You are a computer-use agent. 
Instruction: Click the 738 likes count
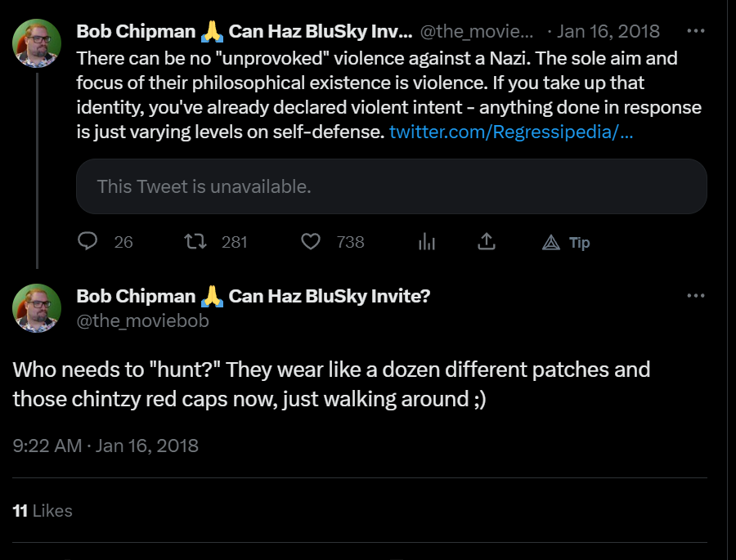(x=350, y=242)
